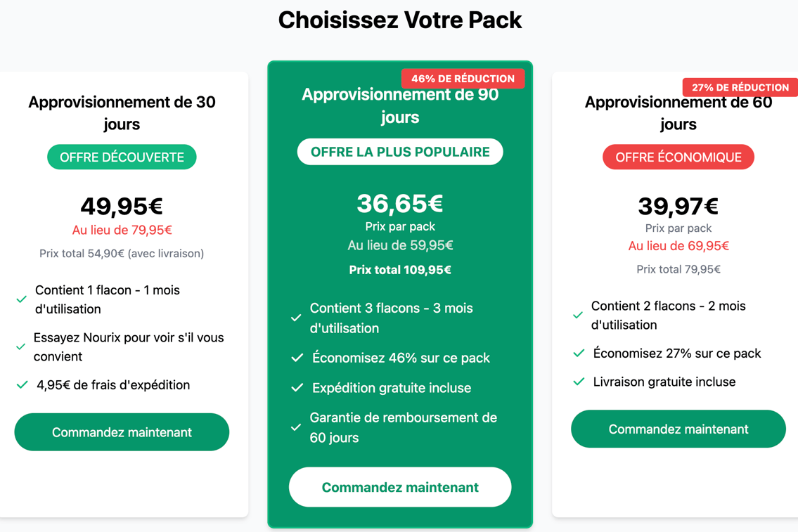Click checkmark next to 'Essayez Nourix' line
Image resolution: width=798 pixels, height=532 pixels.
[21, 347]
